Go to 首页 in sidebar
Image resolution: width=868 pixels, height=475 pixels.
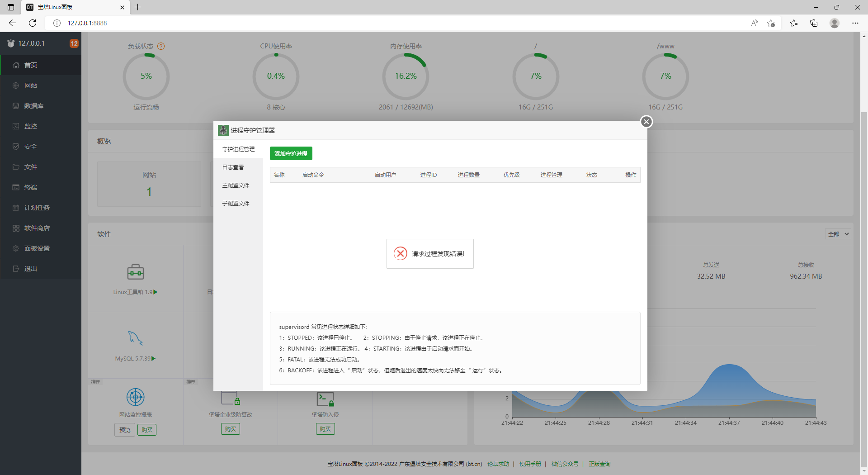pos(41,65)
